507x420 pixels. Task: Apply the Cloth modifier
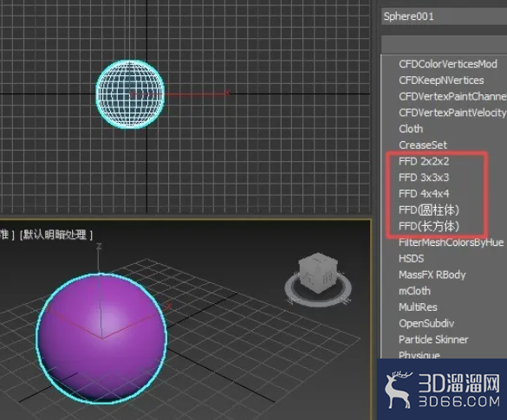coord(411,128)
